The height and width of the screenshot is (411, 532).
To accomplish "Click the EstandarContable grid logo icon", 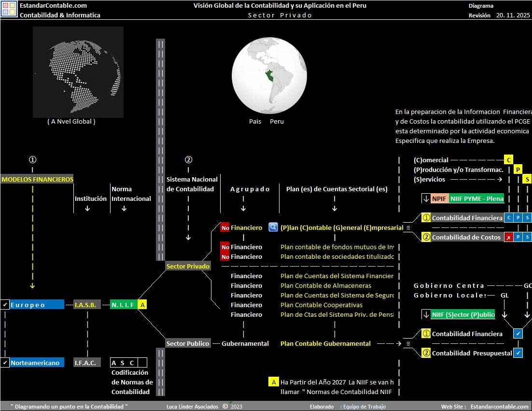I will coord(9,10).
